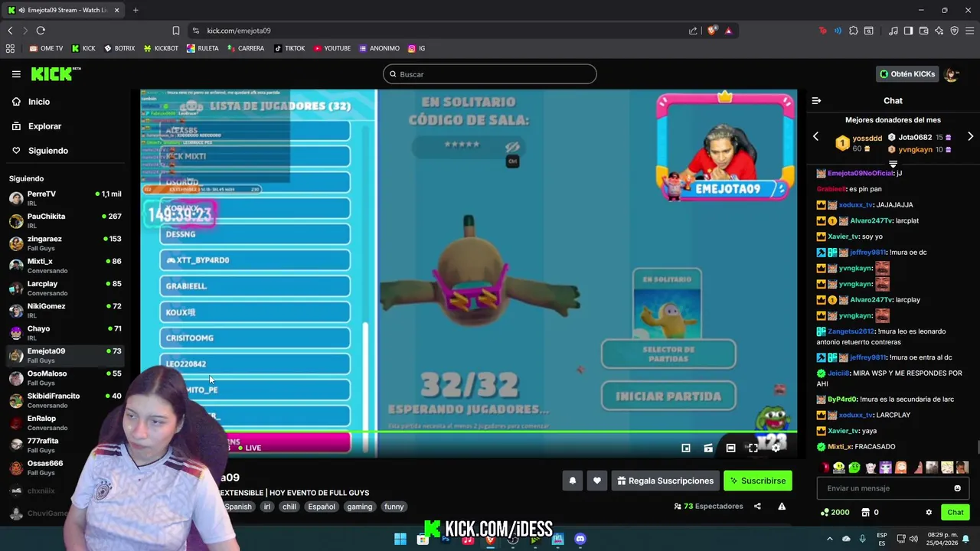The image size is (980, 551).
Task: Open the emoji picker in chat
Action: [x=957, y=488]
